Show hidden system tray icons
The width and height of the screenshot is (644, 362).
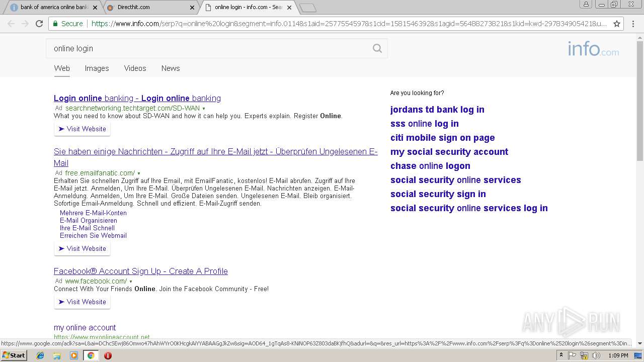click(561, 355)
